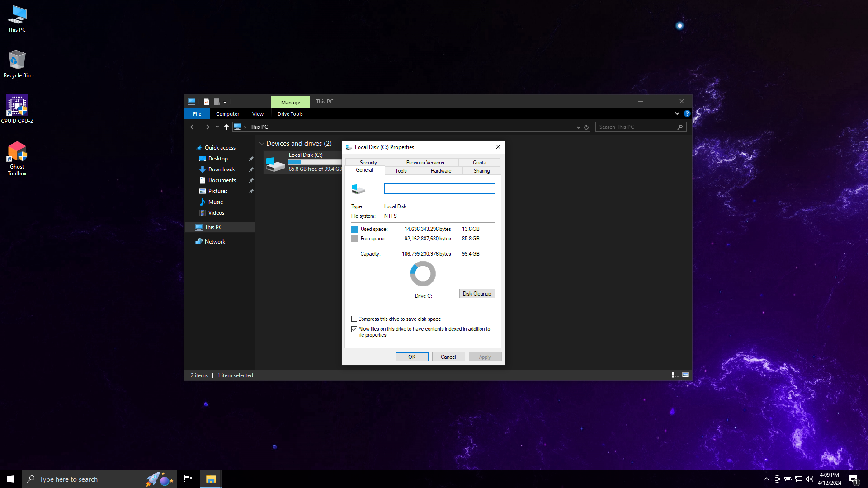Click the volume icon in system tray

pos(809,479)
